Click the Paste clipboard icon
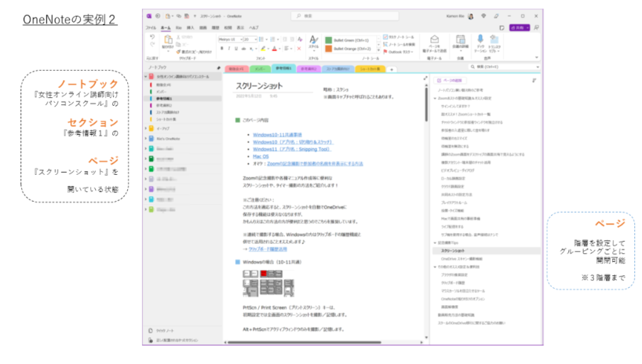Viewport: 642px width, 364px height. pos(167,39)
